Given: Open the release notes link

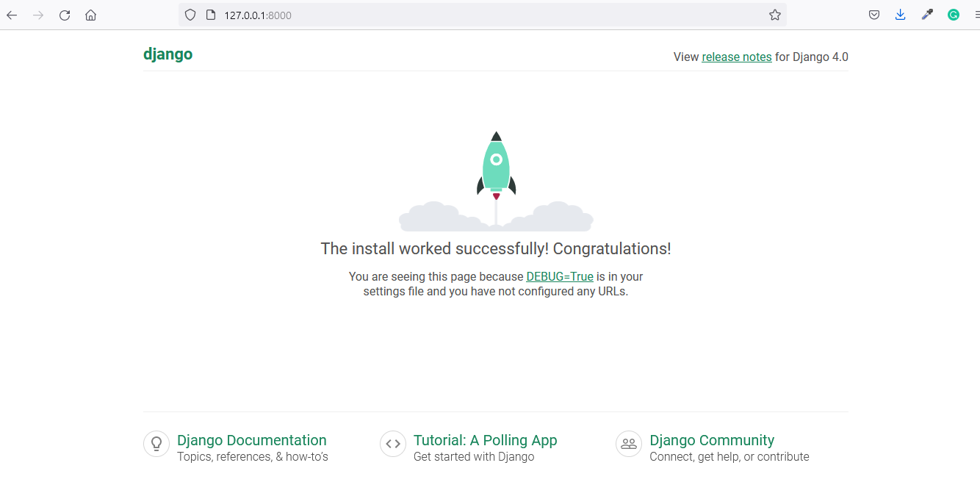Looking at the screenshot, I should tap(737, 57).
